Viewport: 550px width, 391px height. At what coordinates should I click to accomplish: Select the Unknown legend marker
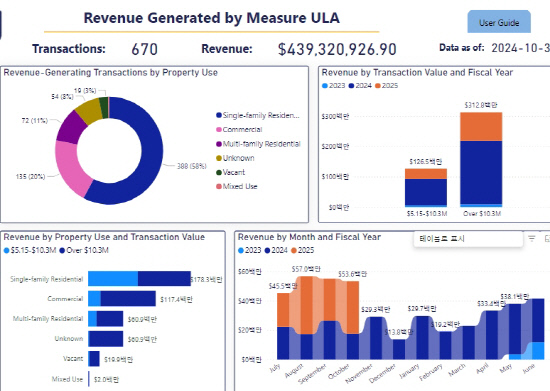[219, 158]
